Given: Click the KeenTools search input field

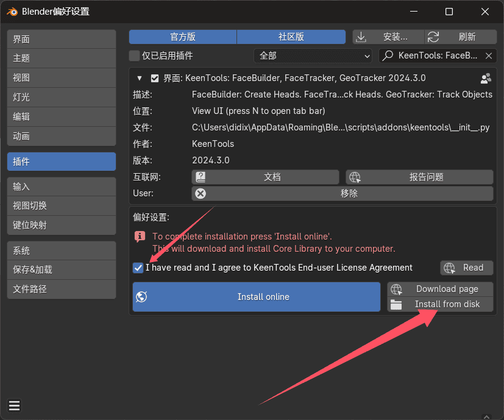Looking at the screenshot, I should 438,55.
